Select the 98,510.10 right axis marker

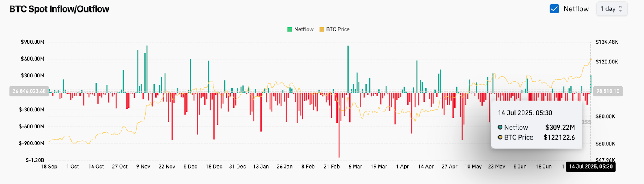pos(608,91)
